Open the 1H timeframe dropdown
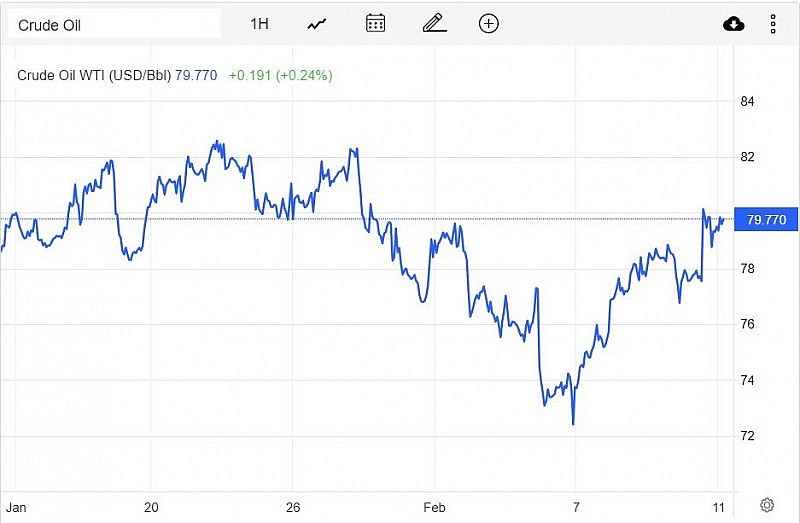 coord(259,23)
